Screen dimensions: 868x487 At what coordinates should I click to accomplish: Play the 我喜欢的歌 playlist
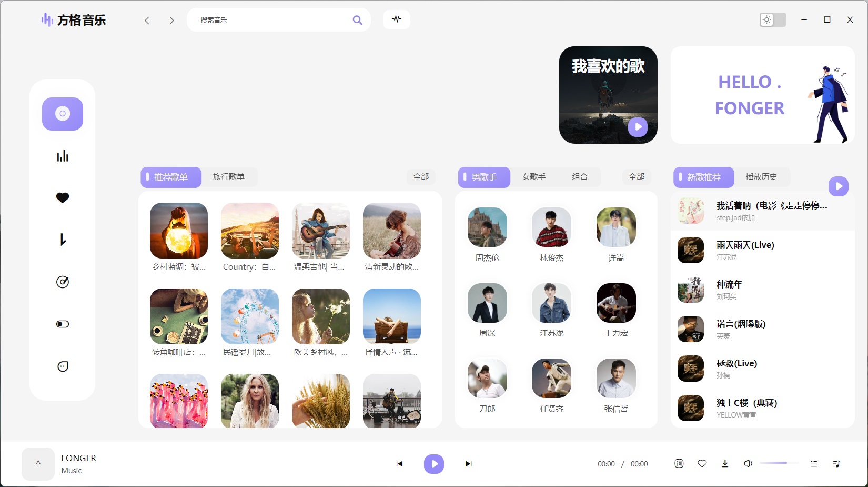[638, 127]
